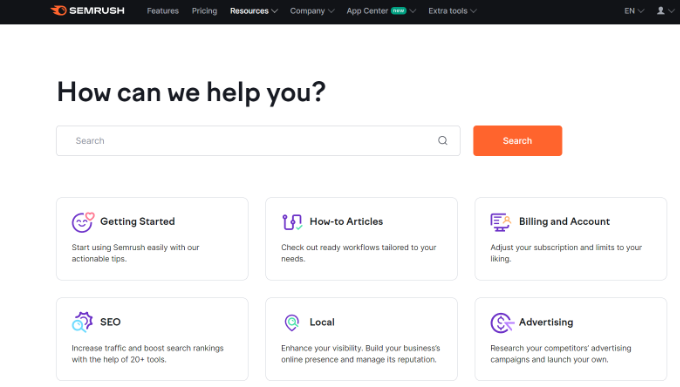Open the Getting Started title link

pos(137,222)
